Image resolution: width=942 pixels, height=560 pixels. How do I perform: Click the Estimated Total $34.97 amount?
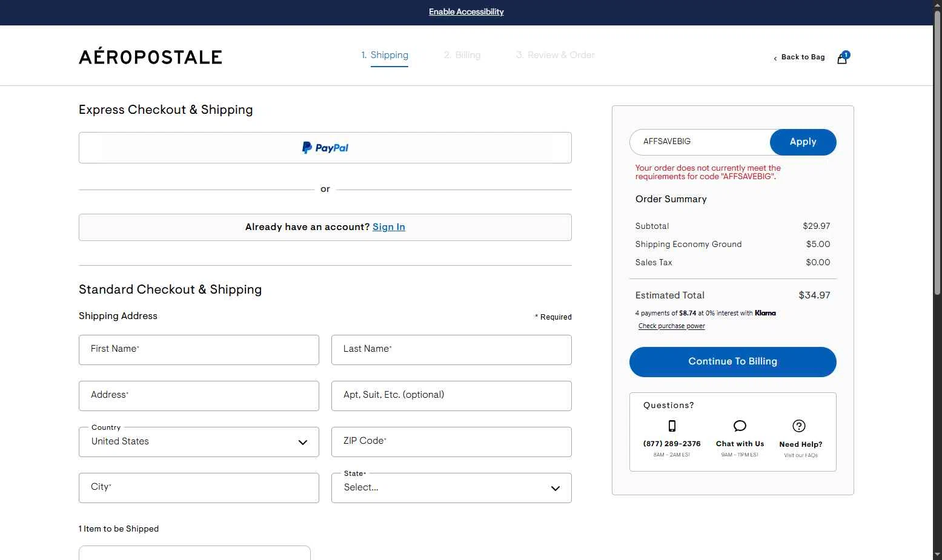[814, 295]
